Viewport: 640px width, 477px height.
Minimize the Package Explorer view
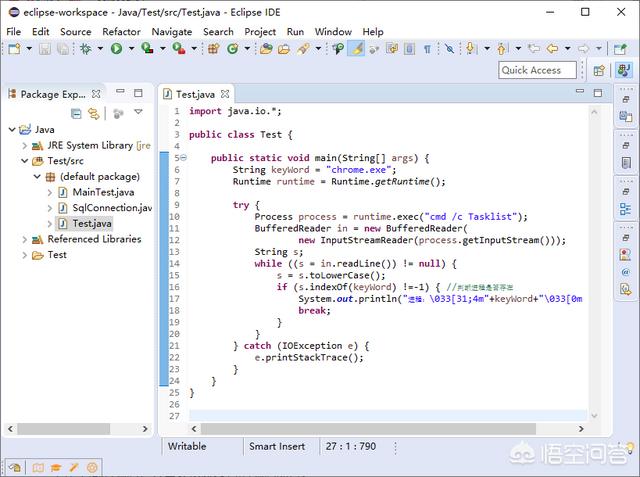click(120, 91)
